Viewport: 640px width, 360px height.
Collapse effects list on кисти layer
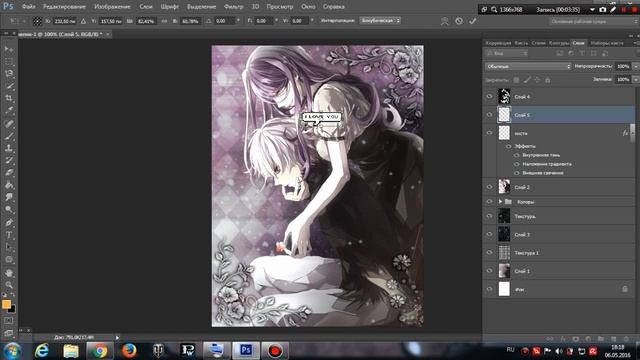(633, 133)
